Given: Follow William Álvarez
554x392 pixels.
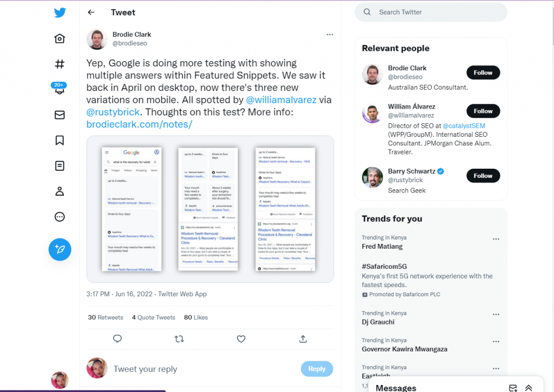Looking at the screenshot, I should point(483,111).
